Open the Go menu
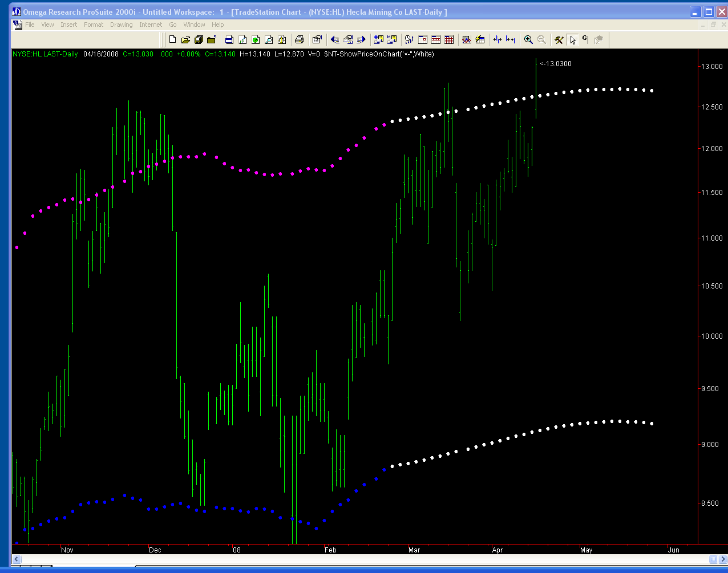The height and width of the screenshot is (573, 728). click(172, 25)
